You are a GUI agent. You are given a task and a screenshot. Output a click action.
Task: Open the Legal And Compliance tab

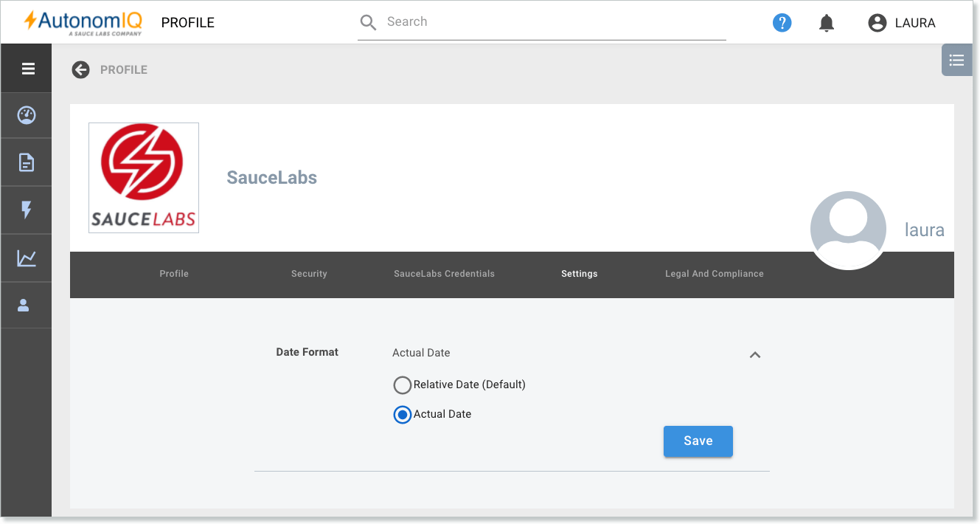[714, 274]
